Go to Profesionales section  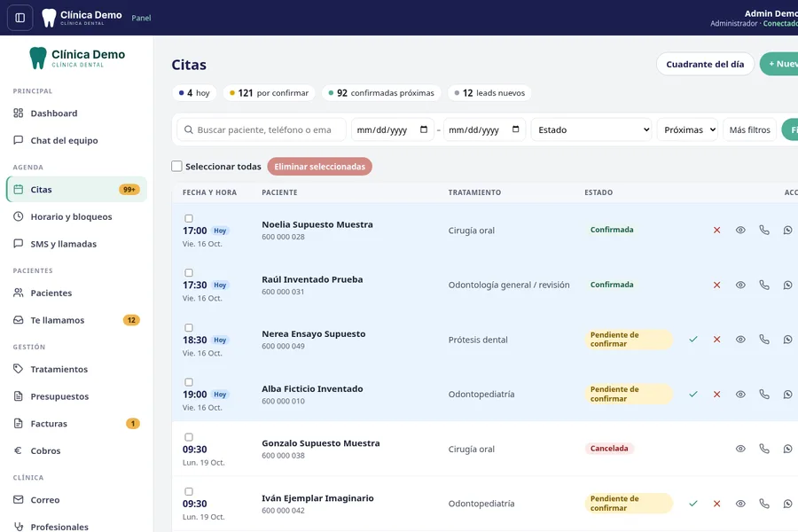[76, 527]
